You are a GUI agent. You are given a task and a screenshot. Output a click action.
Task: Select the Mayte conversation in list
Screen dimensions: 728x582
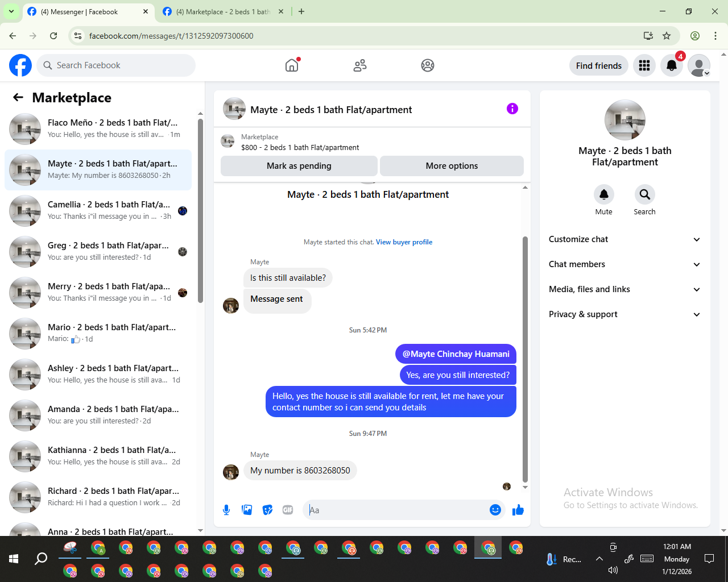pyautogui.click(x=98, y=170)
